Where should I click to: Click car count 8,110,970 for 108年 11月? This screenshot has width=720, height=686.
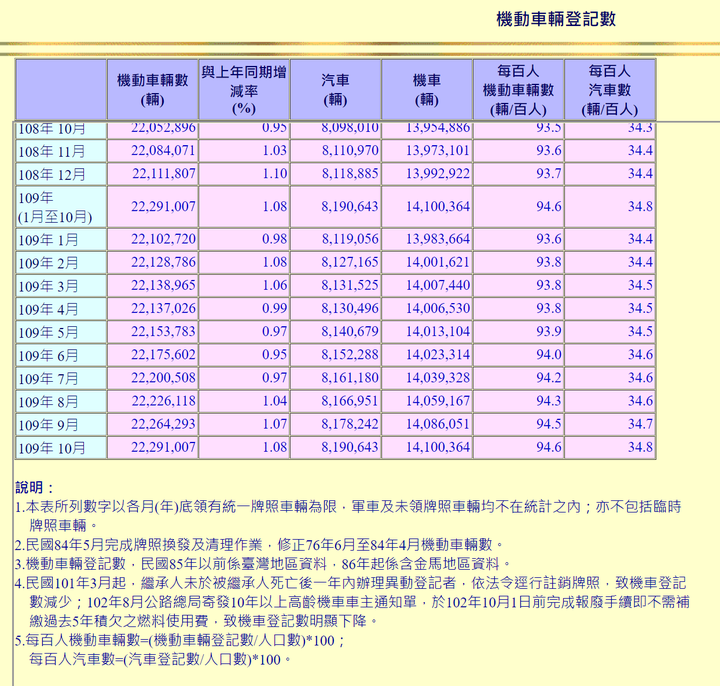(350, 151)
